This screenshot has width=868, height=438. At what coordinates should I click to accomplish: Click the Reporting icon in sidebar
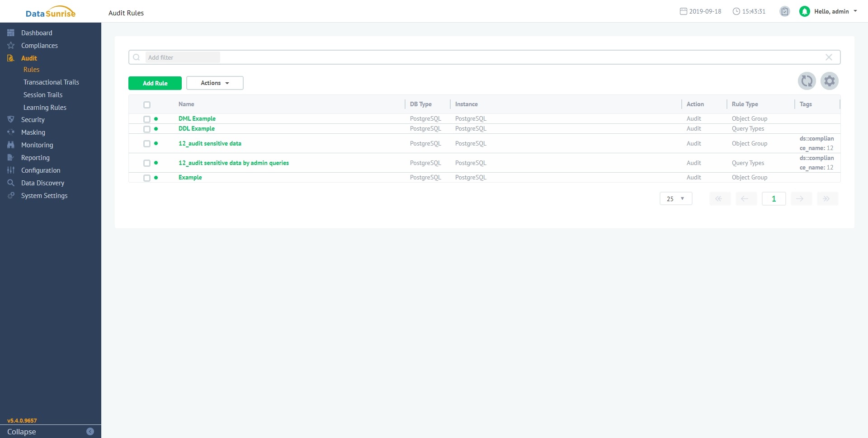pos(11,157)
